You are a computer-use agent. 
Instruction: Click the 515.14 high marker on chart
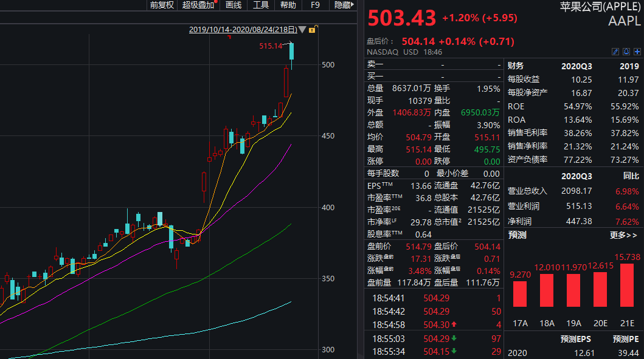point(271,46)
